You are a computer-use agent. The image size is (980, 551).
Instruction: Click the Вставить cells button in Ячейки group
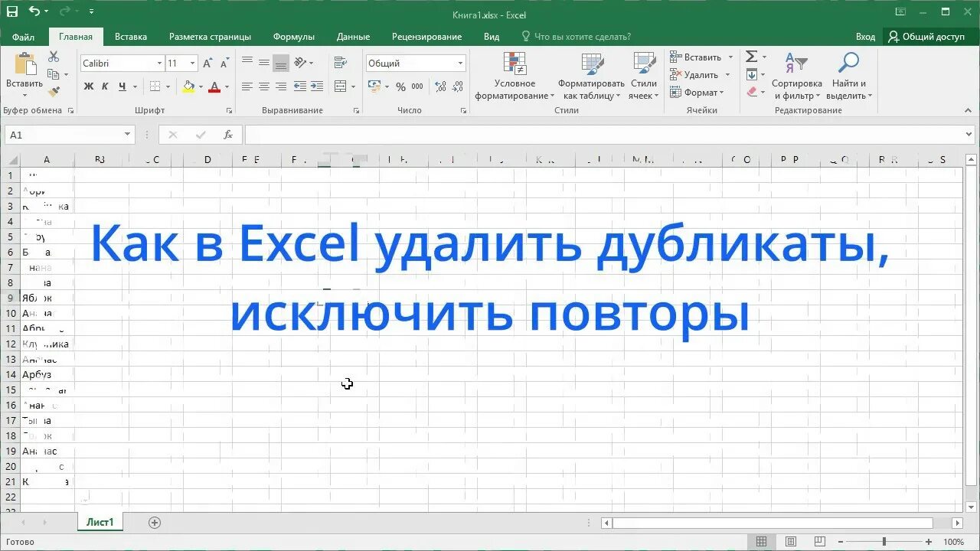coord(701,57)
